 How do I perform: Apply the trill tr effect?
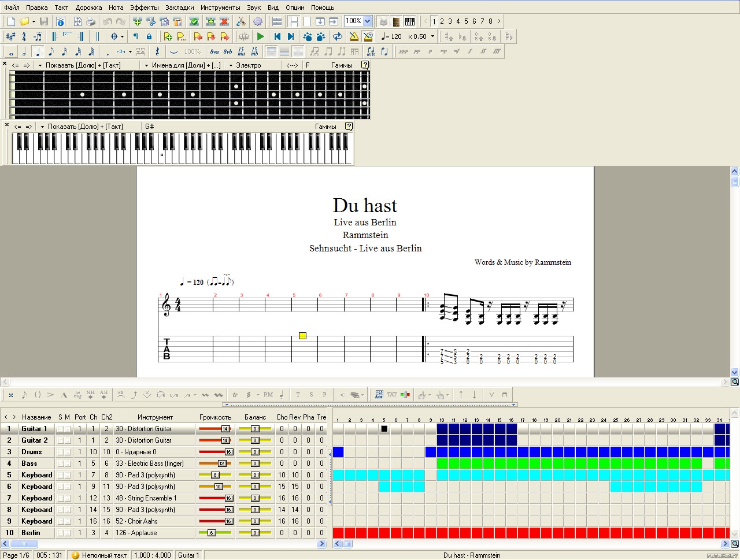click(235, 395)
